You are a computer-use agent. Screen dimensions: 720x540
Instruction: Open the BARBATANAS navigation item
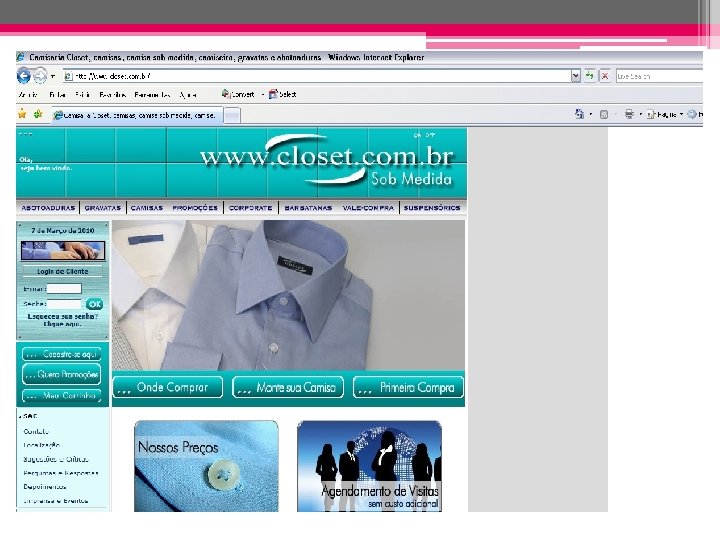(x=308, y=208)
